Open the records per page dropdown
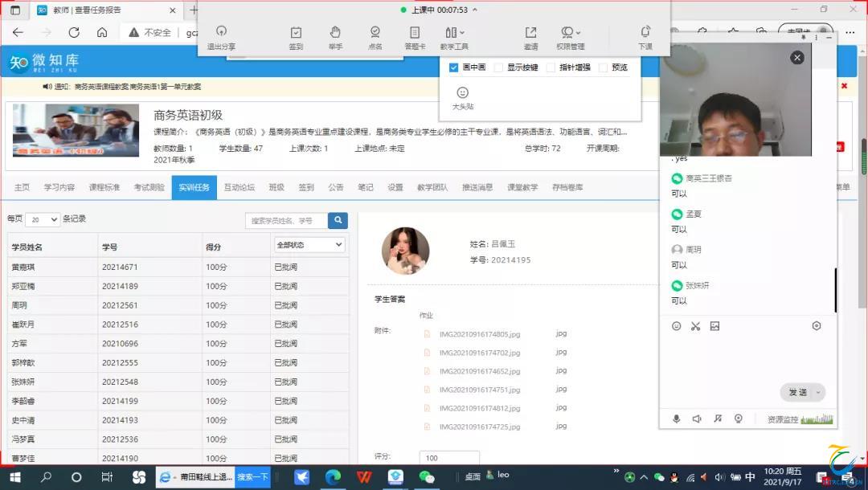 (43, 219)
